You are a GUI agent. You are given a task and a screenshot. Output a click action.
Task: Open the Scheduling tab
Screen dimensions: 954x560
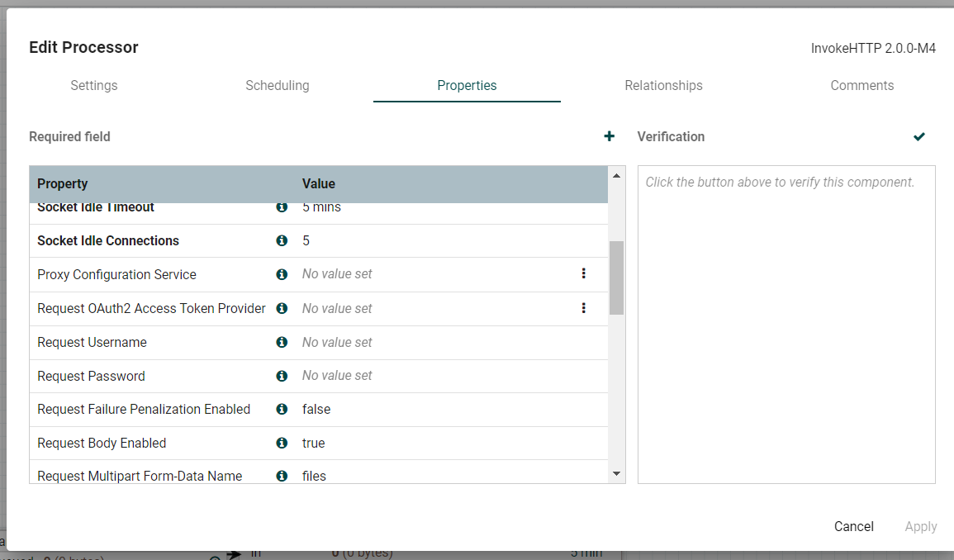point(278,86)
